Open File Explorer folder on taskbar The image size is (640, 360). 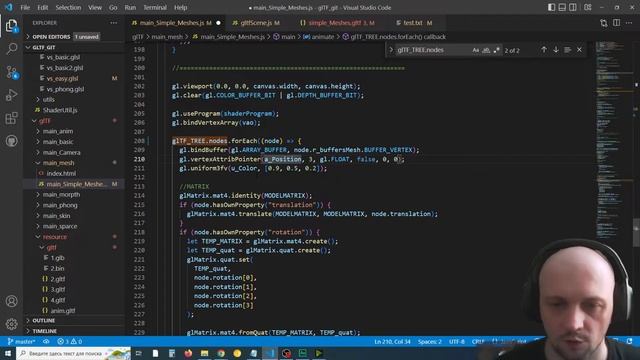[204, 353]
